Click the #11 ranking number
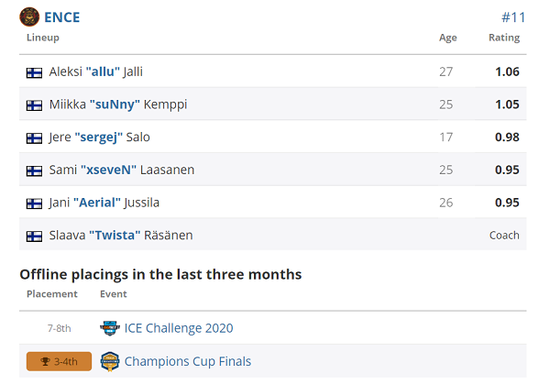The height and width of the screenshot is (385, 550). point(514,17)
